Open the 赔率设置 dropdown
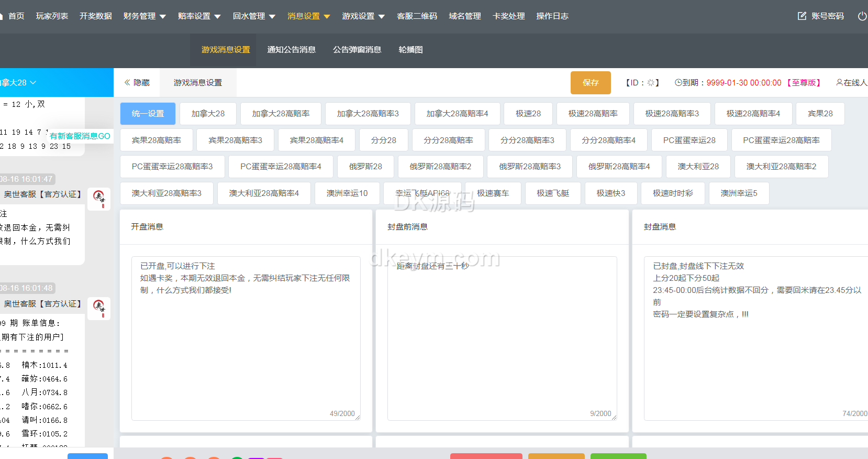Viewport: 868px width, 459px height. (199, 16)
